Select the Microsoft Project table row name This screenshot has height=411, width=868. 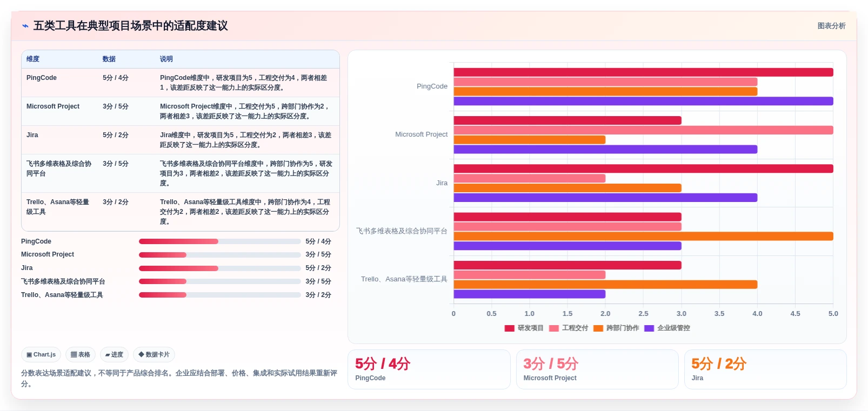coord(53,106)
